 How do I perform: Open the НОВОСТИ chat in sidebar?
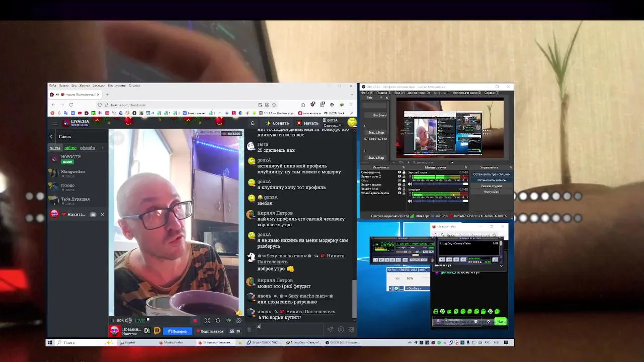(x=78, y=159)
